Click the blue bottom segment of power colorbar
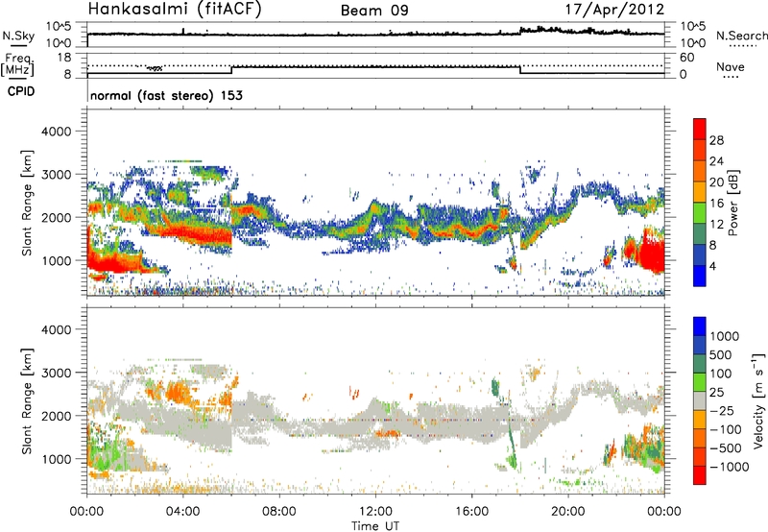The image size is (768, 532). 700,276
